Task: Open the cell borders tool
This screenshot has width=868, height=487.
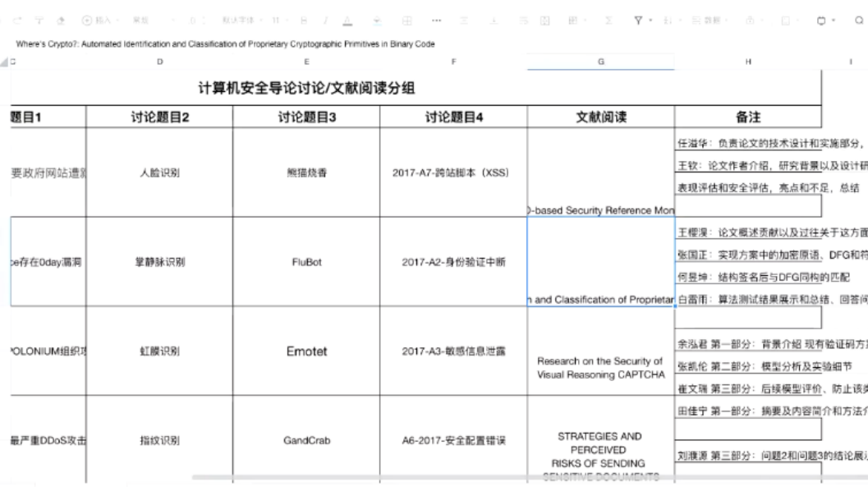Action: pos(407,18)
